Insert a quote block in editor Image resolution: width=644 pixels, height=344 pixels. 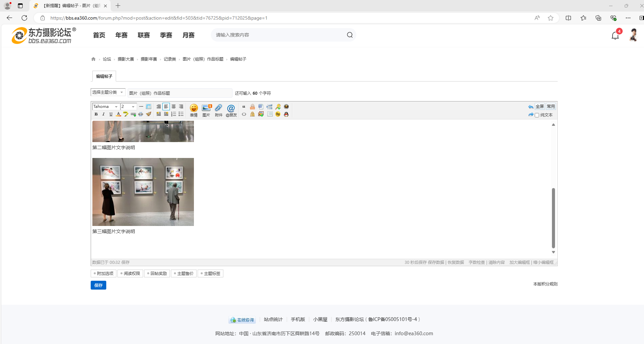(244, 107)
